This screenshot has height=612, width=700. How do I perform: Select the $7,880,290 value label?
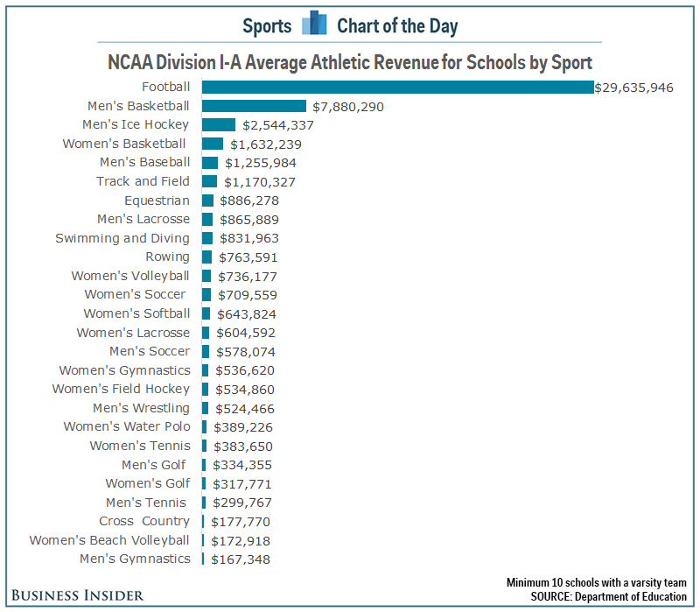[x=348, y=107]
